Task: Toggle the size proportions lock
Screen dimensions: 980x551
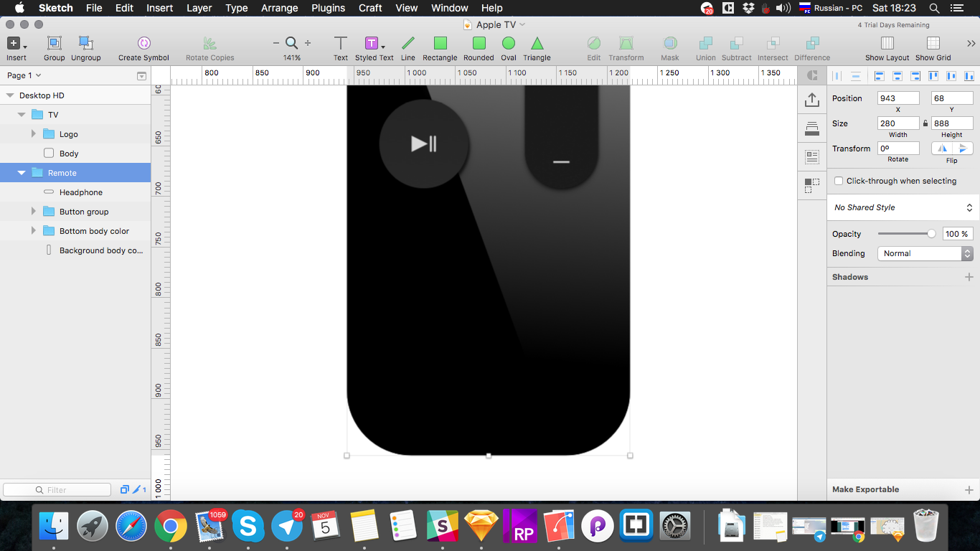Action: pyautogui.click(x=925, y=123)
